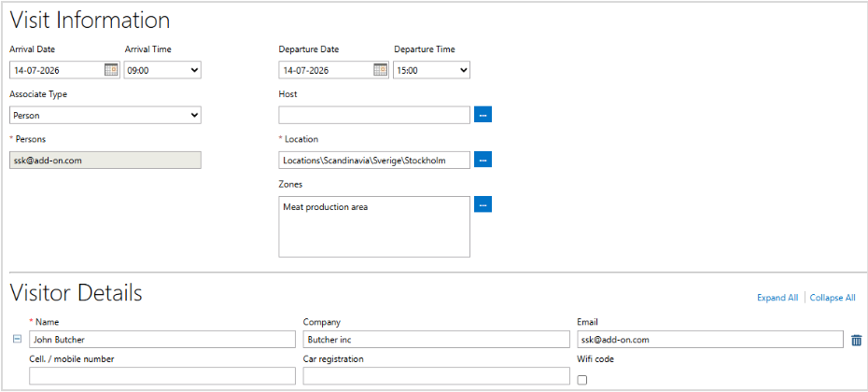The height and width of the screenshot is (392, 868).
Task: Open the Host browse ellipsis button
Action: pyautogui.click(x=483, y=115)
